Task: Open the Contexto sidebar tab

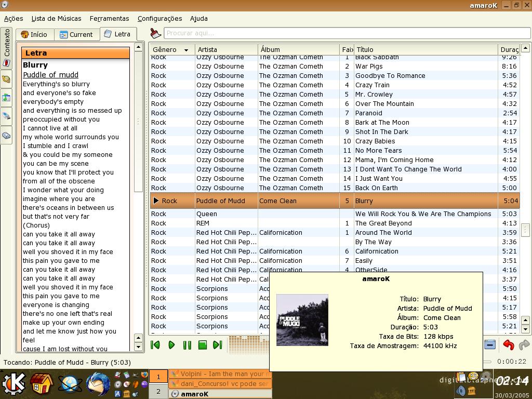Action: click(x=6, y=47)
